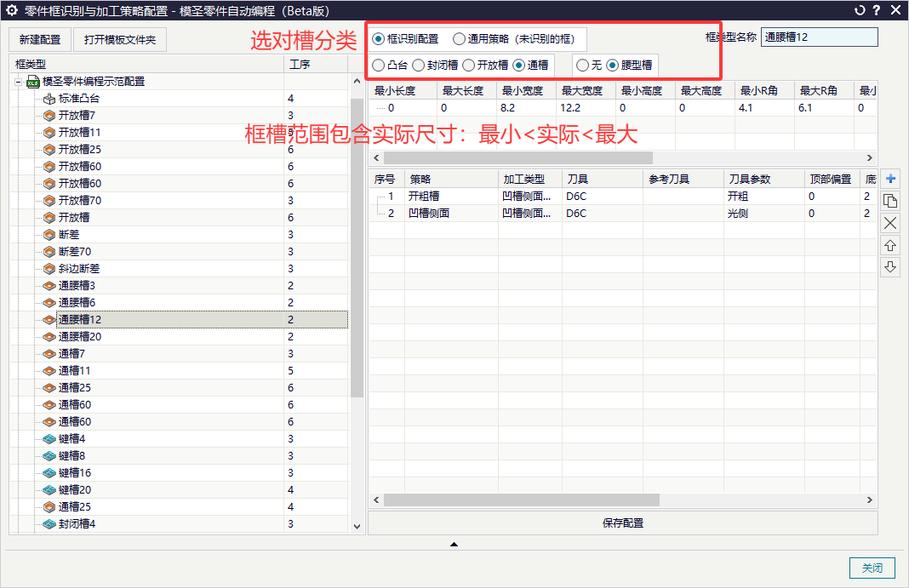Viewport: 909px width, 588px height.
Task: Click the 刀具 column header
Action: pos(603,179)
